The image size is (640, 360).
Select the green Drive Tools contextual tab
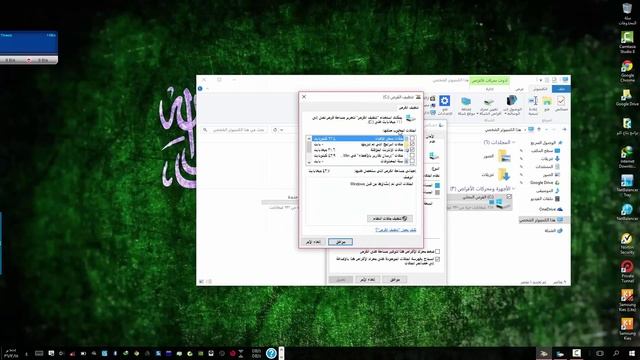click(489, 80)
